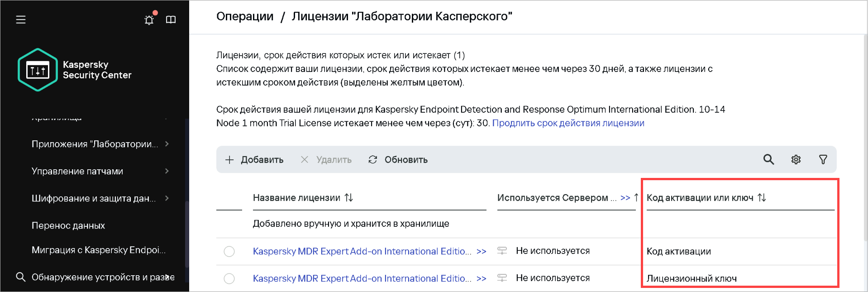Open Миграция с Kaspersky Endpoi... item

coord(99,250)
